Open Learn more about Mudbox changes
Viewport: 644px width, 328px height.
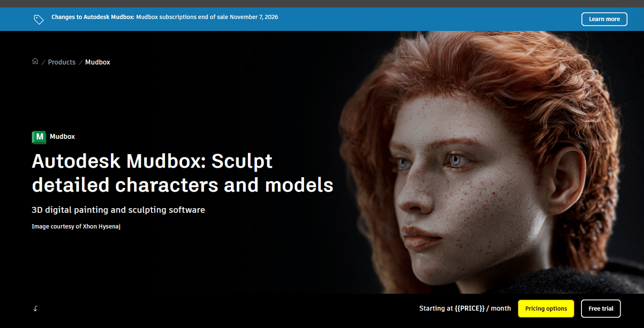pyautogui.click(x=604, y=19)
